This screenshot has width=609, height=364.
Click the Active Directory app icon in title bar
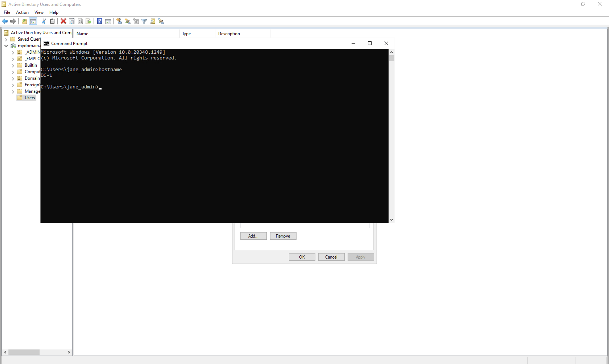click(4, 4)
